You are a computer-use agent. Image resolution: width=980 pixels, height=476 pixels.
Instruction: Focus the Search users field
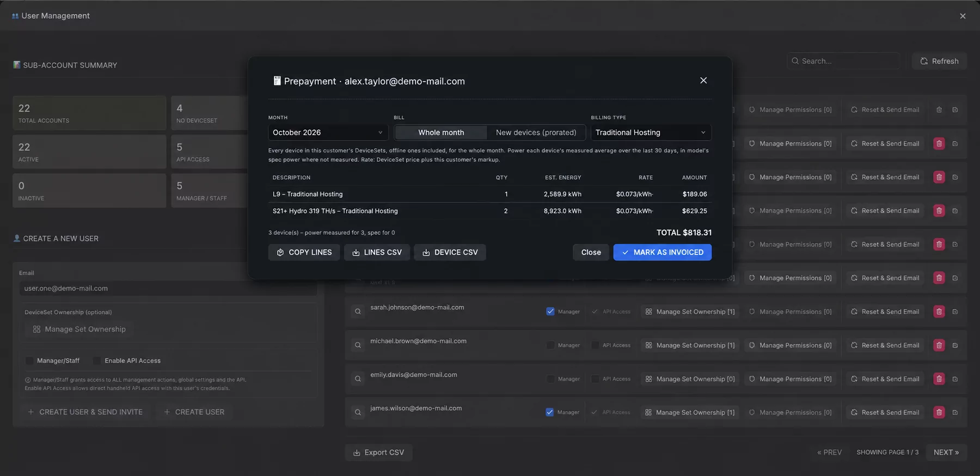(x=843, y=61)
